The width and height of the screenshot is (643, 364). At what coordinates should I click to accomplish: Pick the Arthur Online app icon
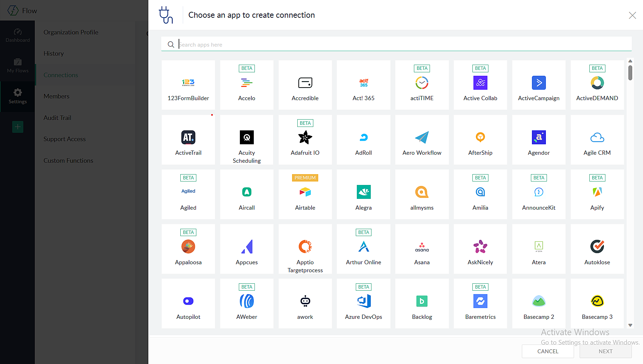363,246
